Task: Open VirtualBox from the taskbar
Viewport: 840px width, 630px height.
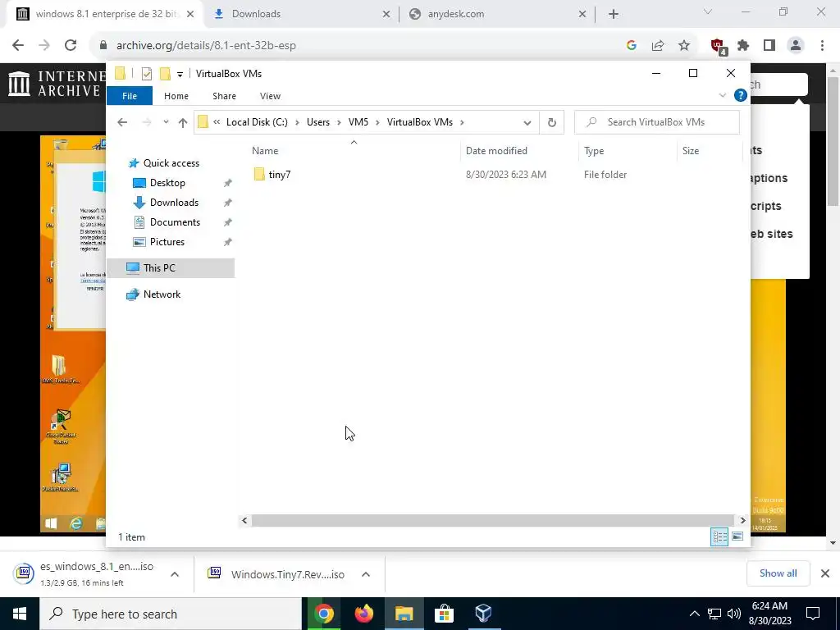Action: (483, 614)
